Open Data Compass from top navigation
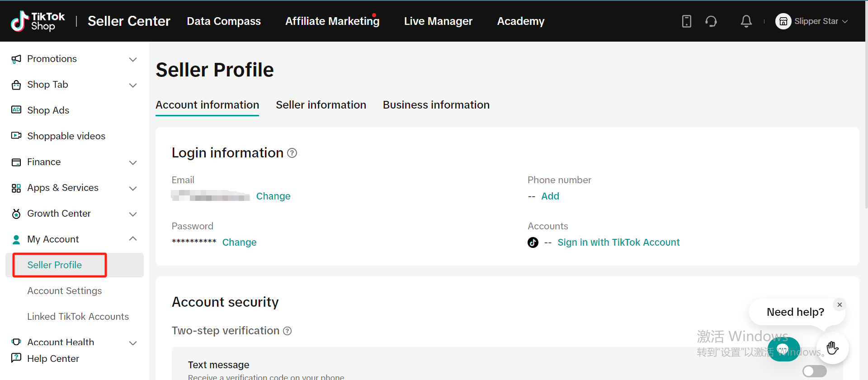This screenshot has height=380, width=868. (x=224, y=21)
